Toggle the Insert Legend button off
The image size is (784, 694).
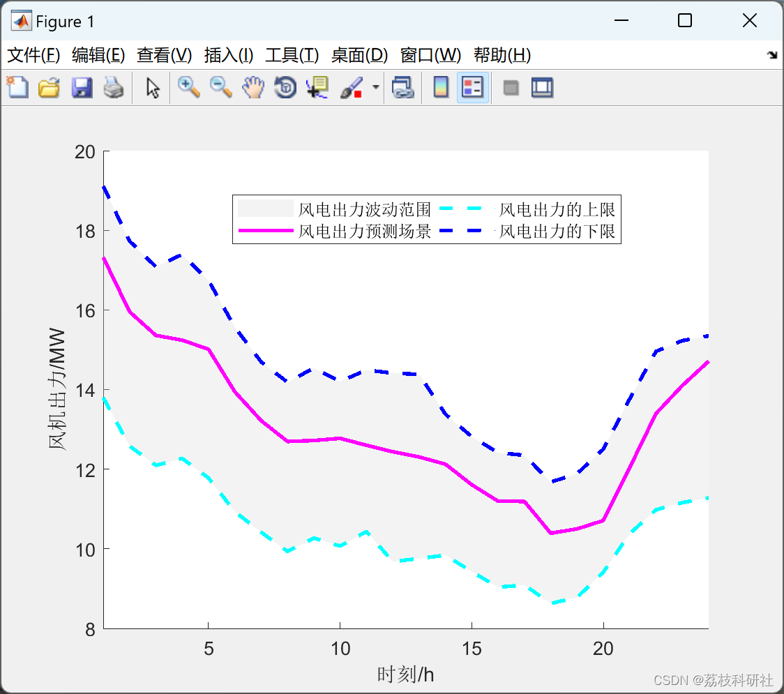point(473,88)
